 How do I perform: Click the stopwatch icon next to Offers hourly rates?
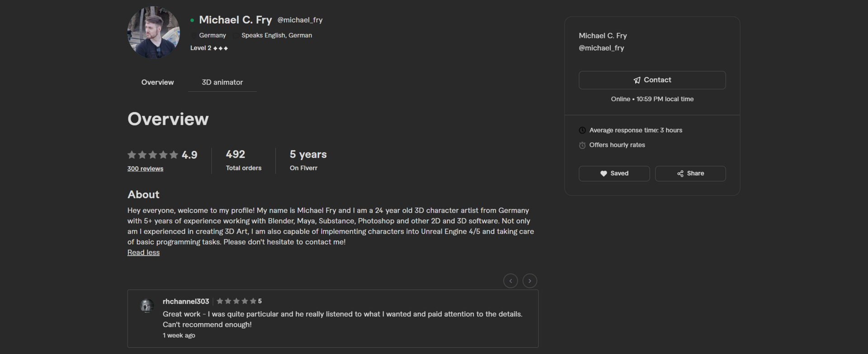click(x=582, y=145)
